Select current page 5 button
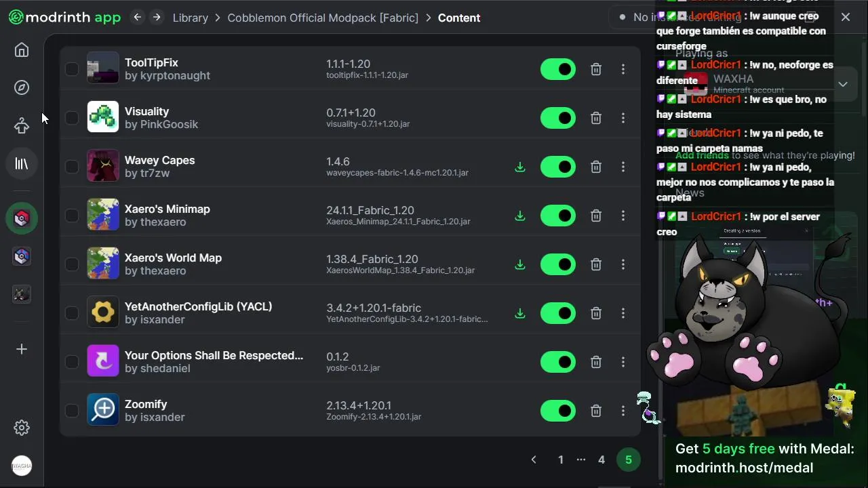The image size is (868, 488). pyautogui.click(x=629, y=460)
